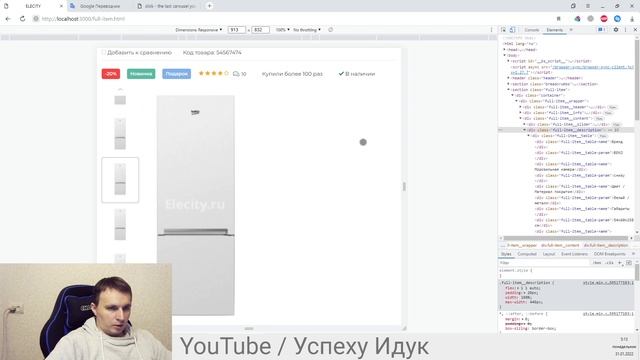
Task: Select div.full-item__content in the breadcrumb bar
Action: (x=560, y=245)
